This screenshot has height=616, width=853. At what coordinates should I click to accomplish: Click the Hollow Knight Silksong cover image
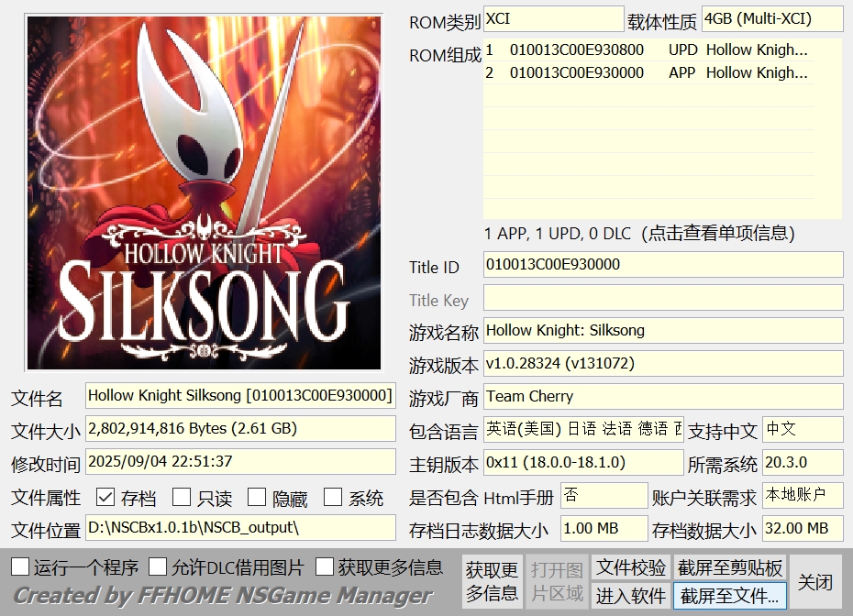(x=204, y=193)
